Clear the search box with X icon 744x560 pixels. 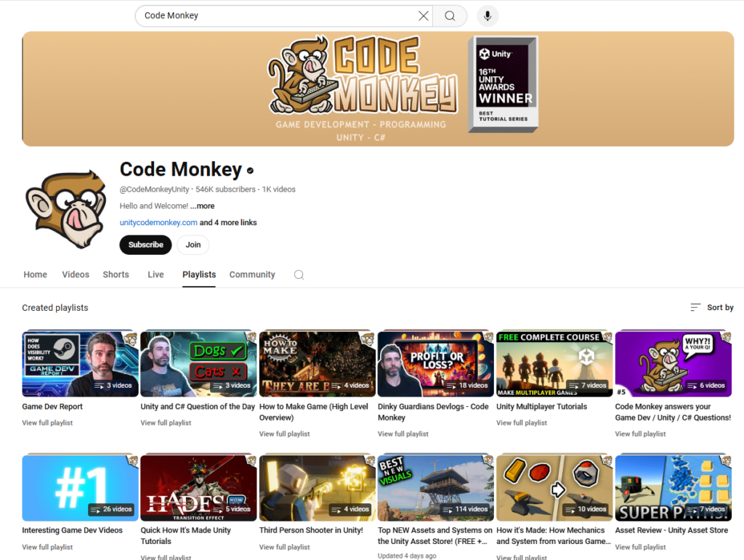tap(424, 16)
